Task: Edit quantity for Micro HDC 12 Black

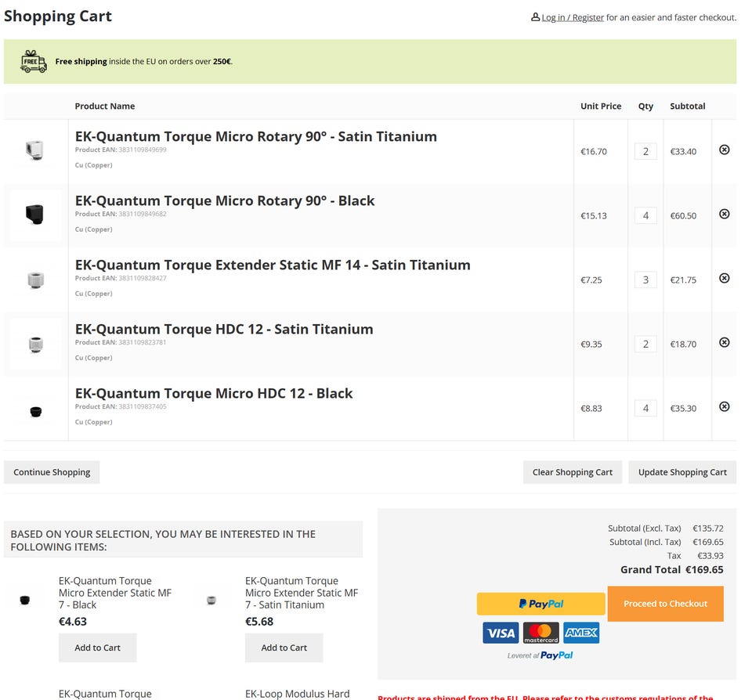Action: point(645,409)
